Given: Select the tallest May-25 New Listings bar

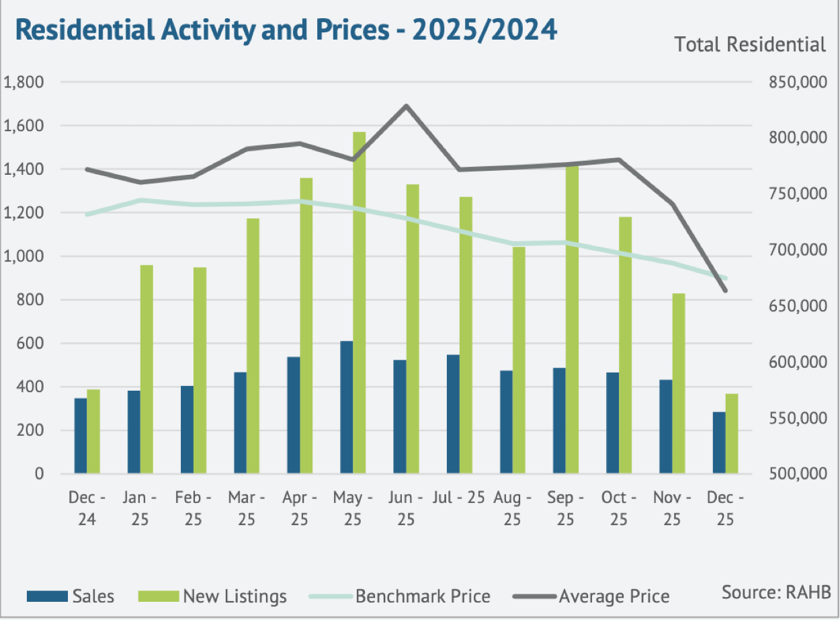Looking at the screenshot, I should coord(361,303).
